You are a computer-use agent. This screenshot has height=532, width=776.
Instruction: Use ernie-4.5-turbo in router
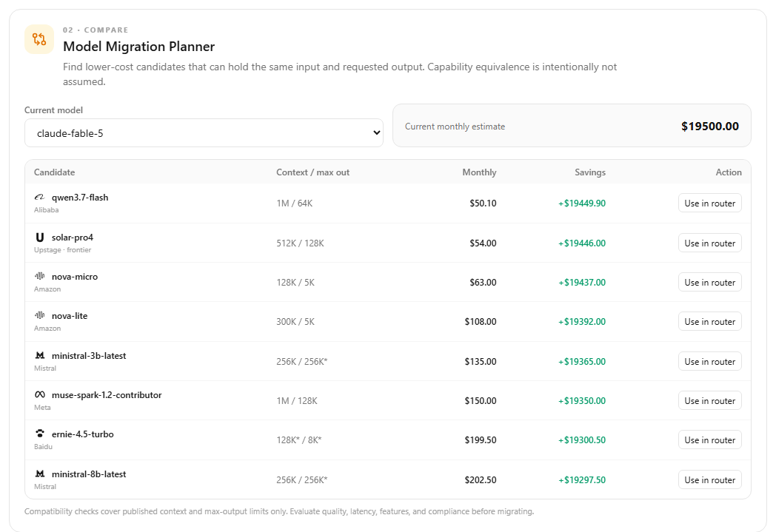point(709,440)
